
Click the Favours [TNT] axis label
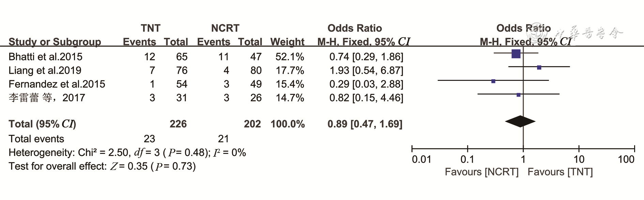[560, 172]
